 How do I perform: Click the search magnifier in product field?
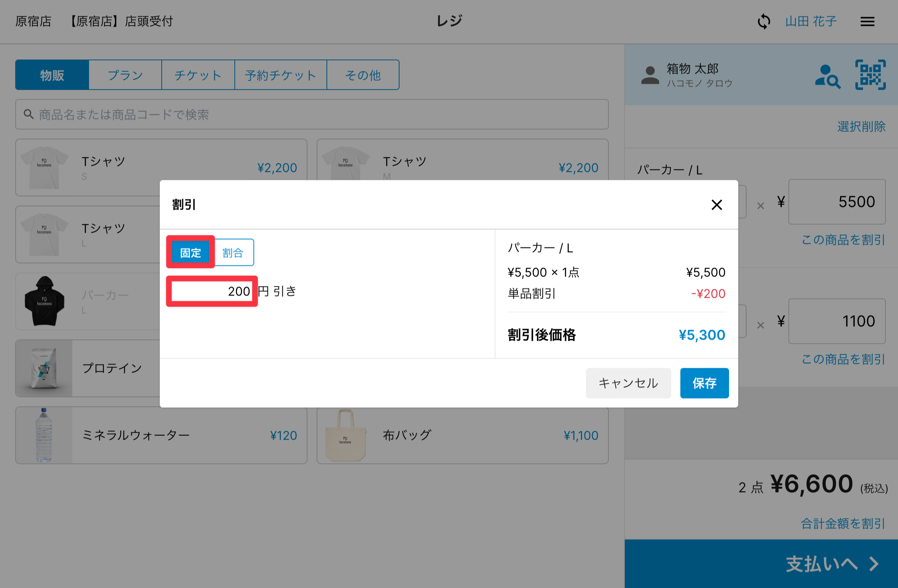click(x=29, y=114)
